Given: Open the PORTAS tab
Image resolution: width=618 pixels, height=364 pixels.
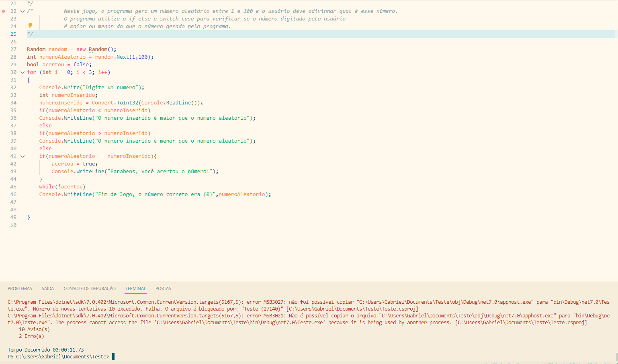Looking at the screenshot, I should coord(163,288).
